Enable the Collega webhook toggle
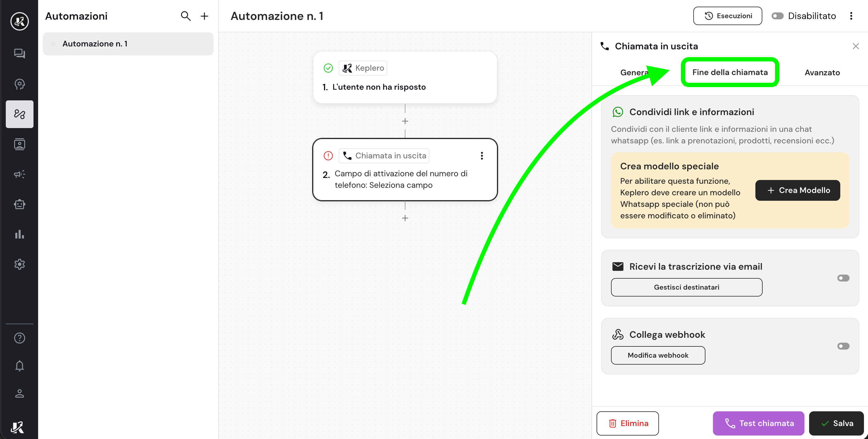 coord(843,346)
